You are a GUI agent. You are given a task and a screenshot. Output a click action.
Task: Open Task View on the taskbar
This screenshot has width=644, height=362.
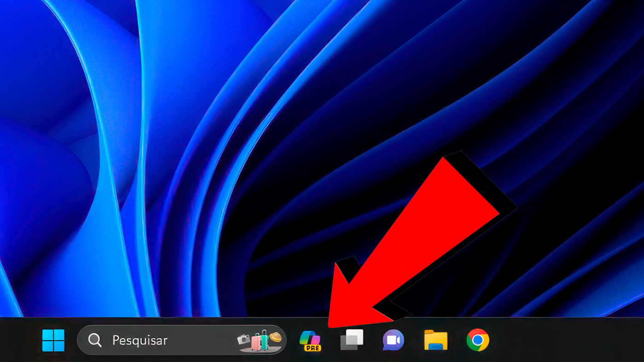coord(352,340)
